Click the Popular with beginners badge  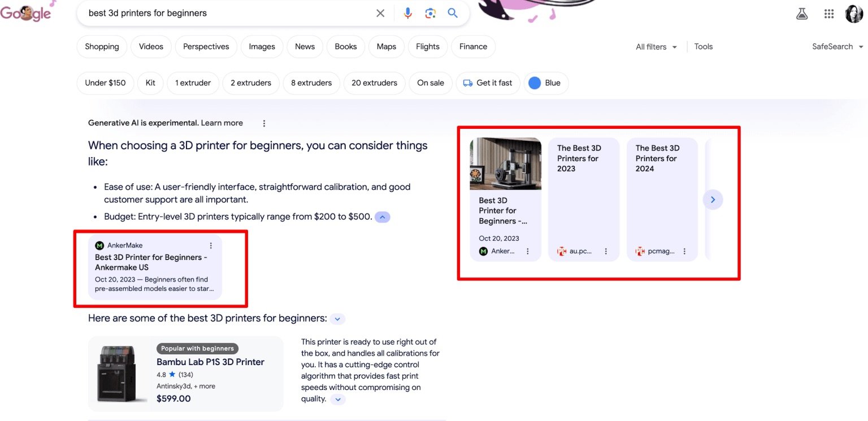click(x=197, y=349)
